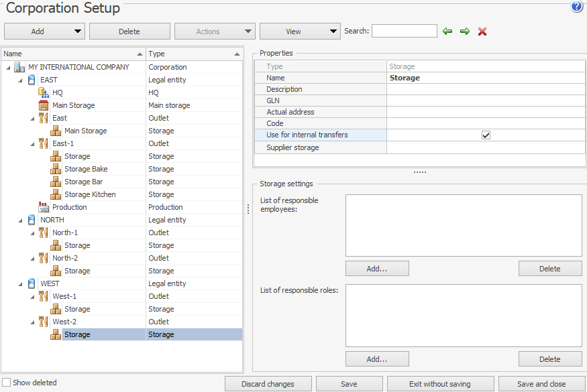Toggle the Show deleted checkbox

pos(7,383)
